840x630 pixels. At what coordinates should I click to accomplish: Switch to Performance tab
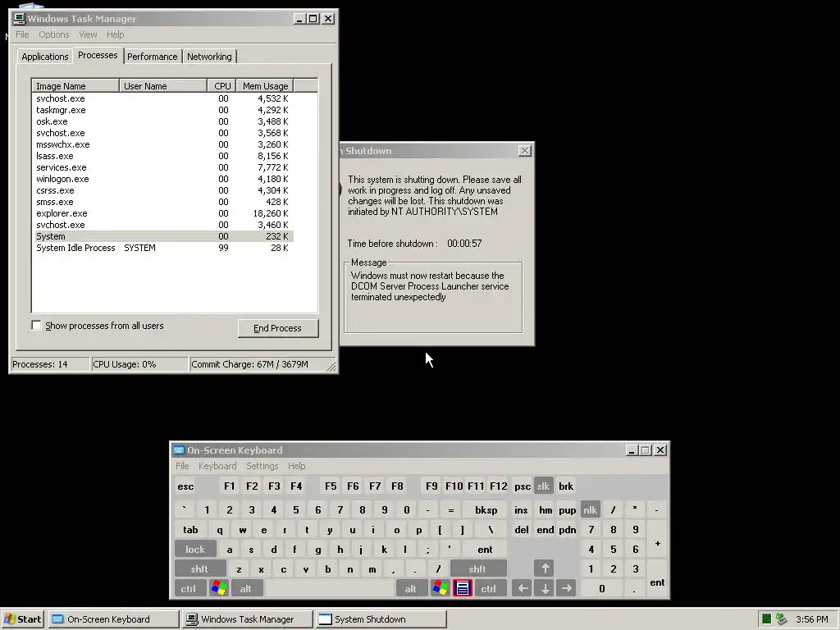(x=152, y=57)
